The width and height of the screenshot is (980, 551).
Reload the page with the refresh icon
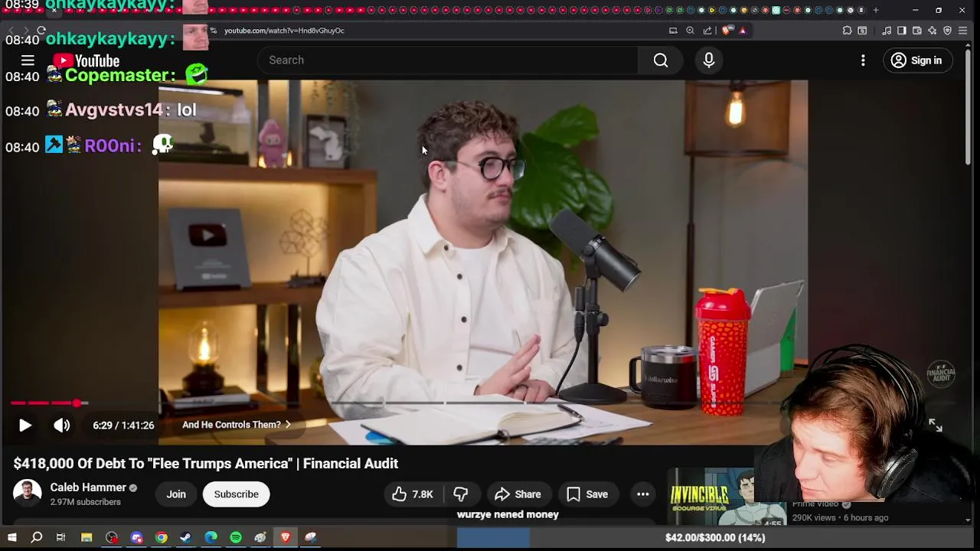(x=41, y=31)
